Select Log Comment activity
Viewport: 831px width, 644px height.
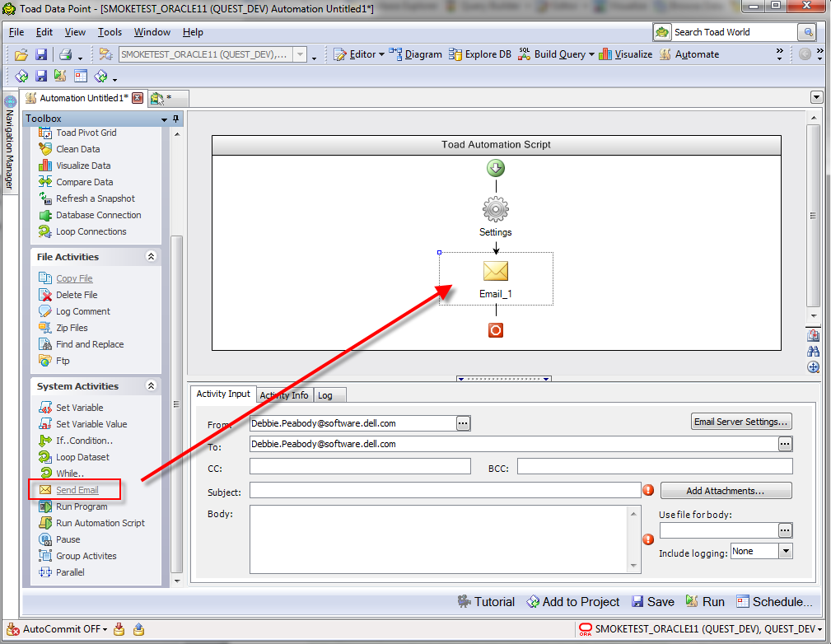(74, 311)
